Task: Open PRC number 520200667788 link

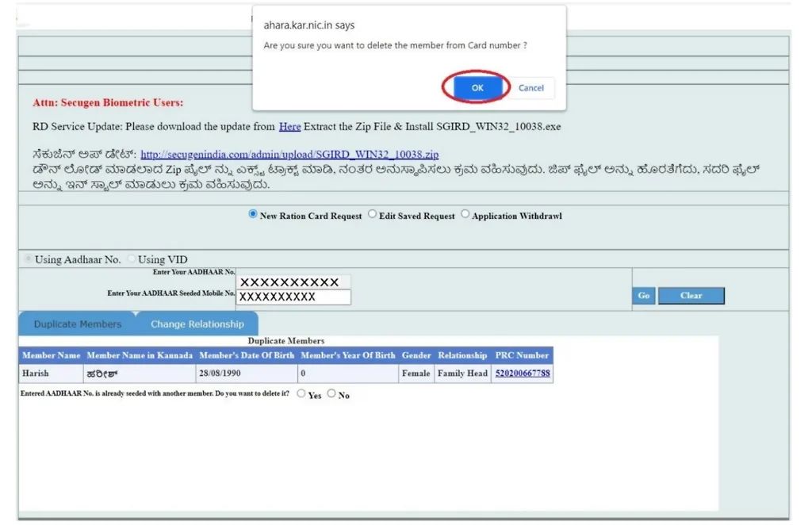Action: (x=523, y=374)
